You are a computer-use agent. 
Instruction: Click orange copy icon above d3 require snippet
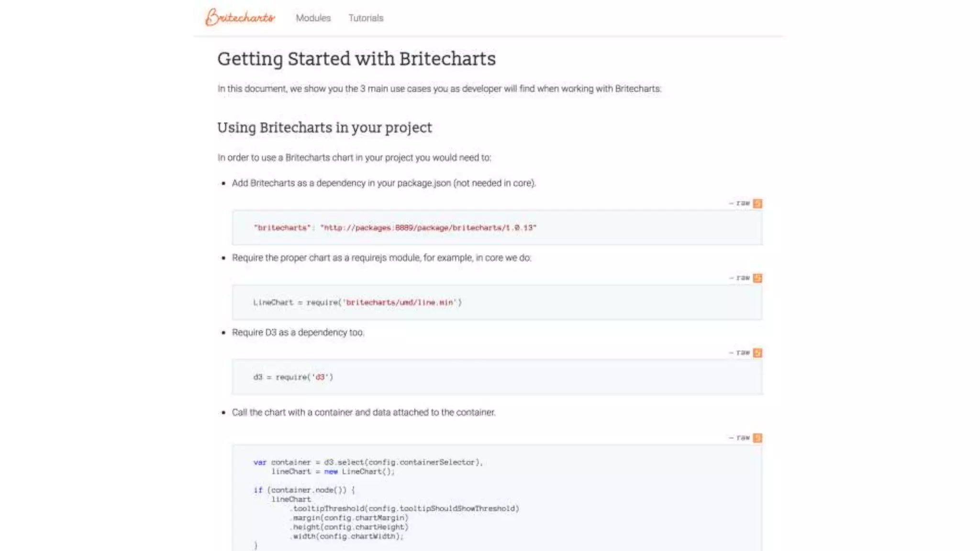(757, 353)
